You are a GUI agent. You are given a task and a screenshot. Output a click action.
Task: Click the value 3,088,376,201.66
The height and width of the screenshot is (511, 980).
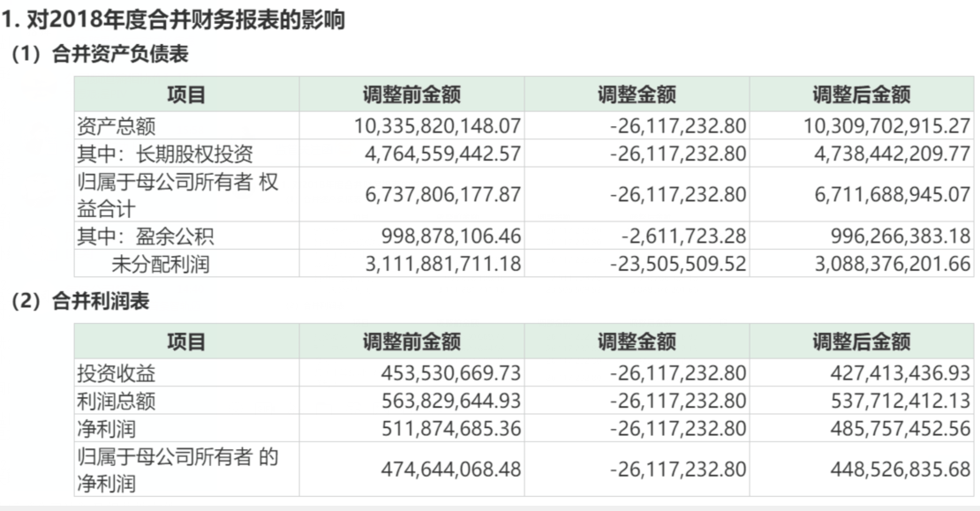tap(890, 263)
